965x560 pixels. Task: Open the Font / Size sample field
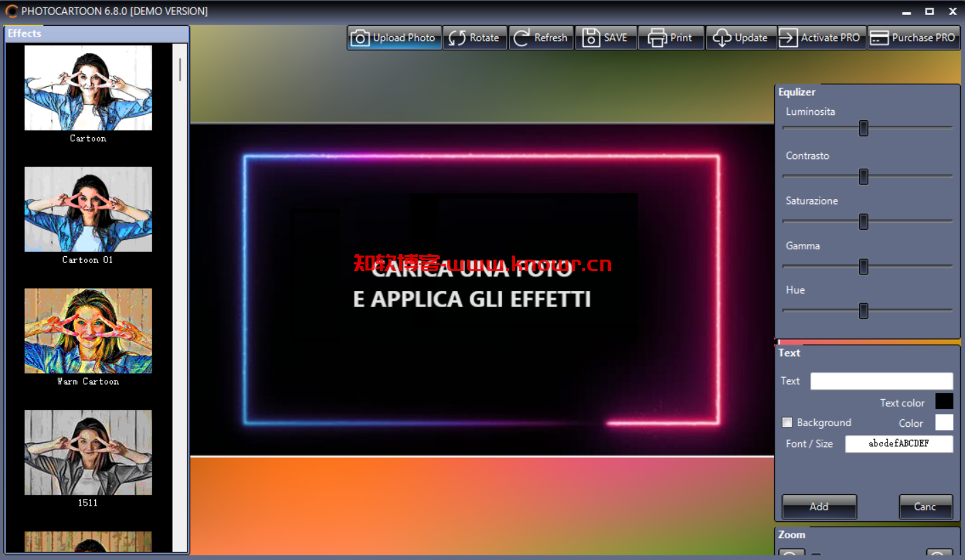coord(899,444)
